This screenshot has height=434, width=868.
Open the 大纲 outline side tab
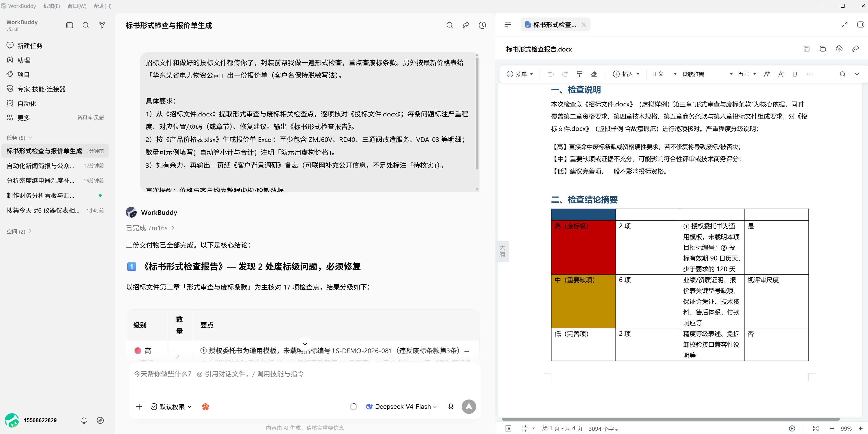(502, 251)
